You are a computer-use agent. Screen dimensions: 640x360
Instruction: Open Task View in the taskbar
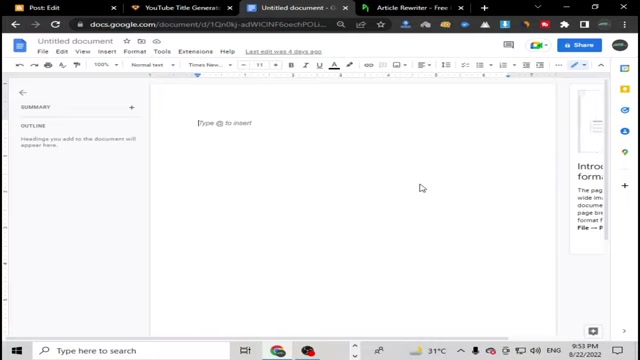click(245, 351)
